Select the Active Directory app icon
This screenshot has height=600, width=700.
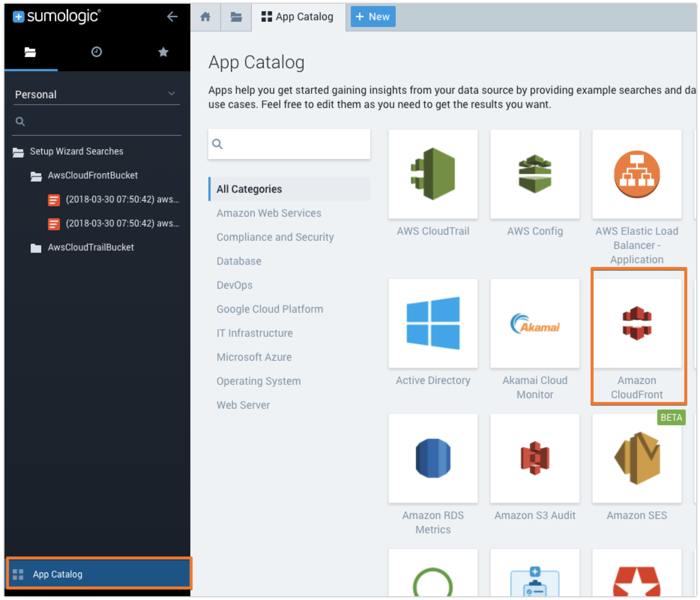tap(433, 322)
